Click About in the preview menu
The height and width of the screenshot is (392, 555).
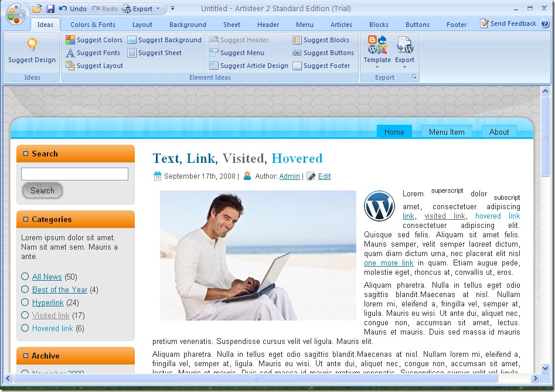tap(499, 132)
